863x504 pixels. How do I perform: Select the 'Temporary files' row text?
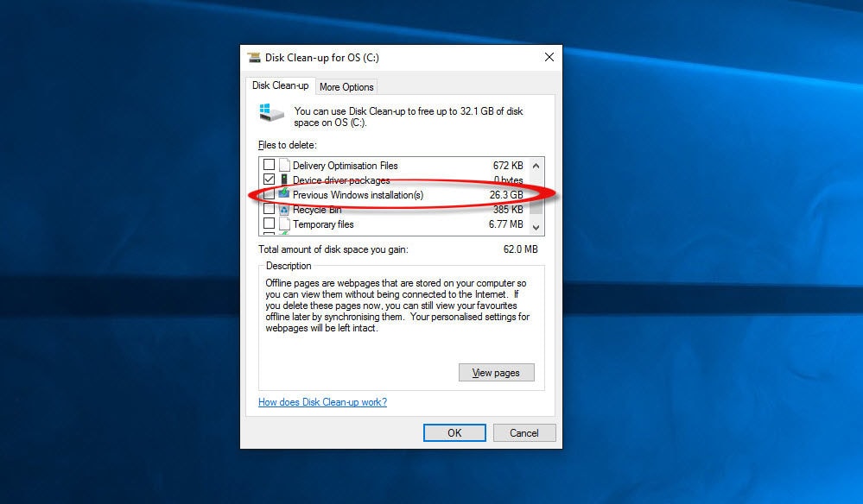pos(323,224)
